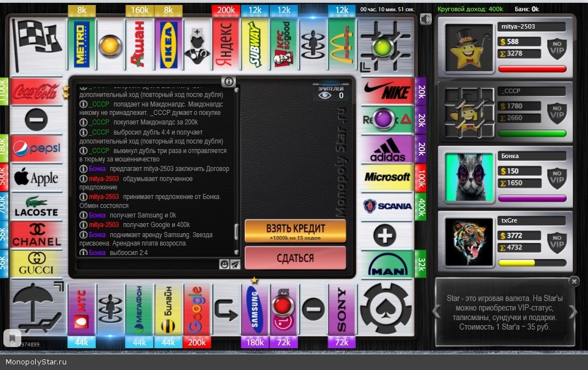Click NO VIP badge for txGre

tap(557, 242)
